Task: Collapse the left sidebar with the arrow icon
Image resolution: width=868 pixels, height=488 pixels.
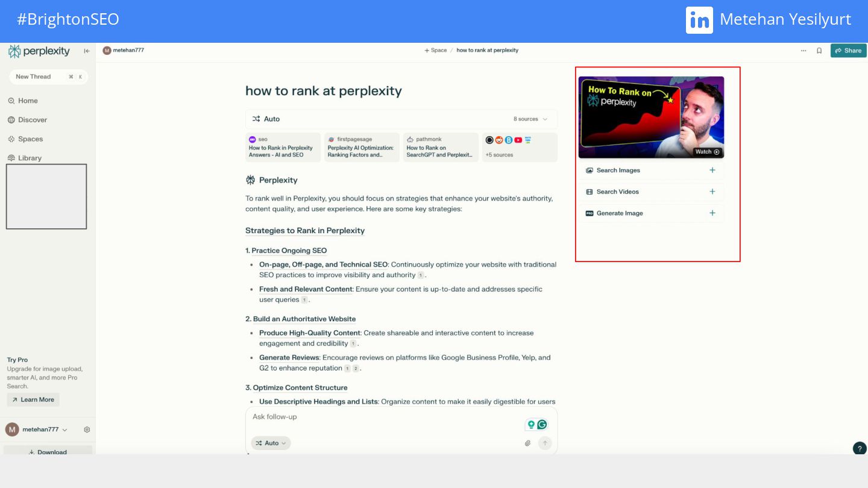Action: coord(87,51)
